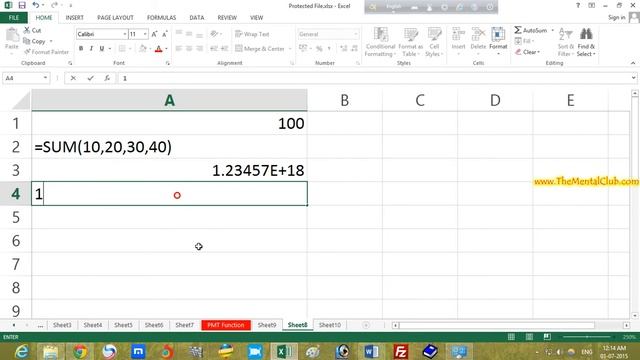Toggle Underline formatting

pos(102,49)
